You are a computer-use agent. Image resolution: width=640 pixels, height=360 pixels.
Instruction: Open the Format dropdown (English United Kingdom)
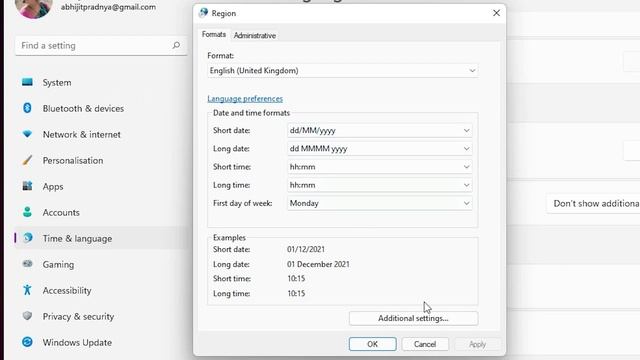click(x=342, y=71)
